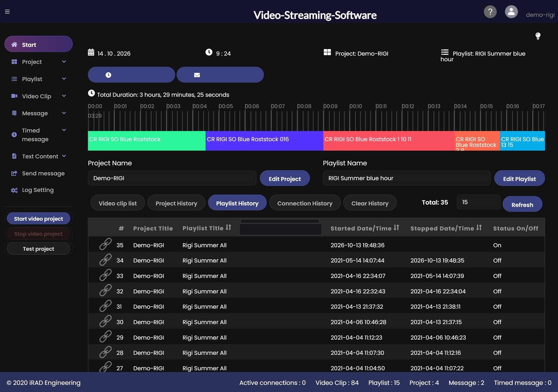
Task: Click the rows-per-page field showing 15
Action: (478, 202)
